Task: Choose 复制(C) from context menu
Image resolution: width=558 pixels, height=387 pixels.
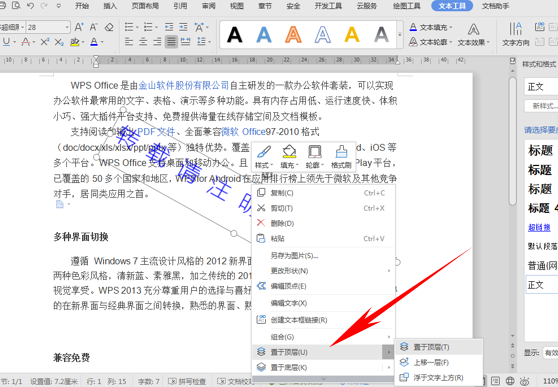Action: tap(323, 193)
